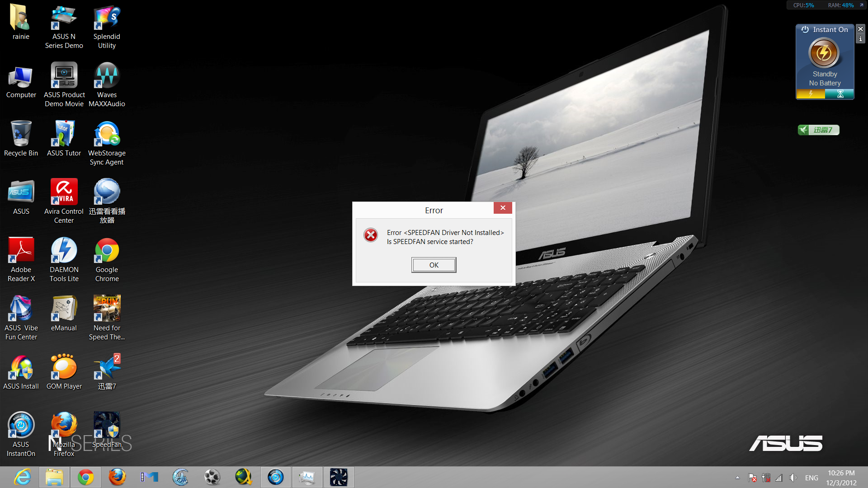Open Mozilla Firefox desktop shortcut

(64, 434)
